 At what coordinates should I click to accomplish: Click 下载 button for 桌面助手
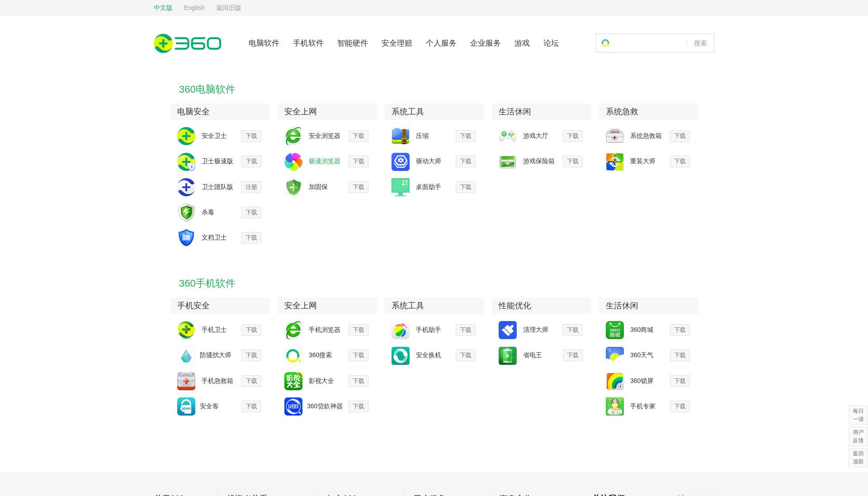[466, 187]
